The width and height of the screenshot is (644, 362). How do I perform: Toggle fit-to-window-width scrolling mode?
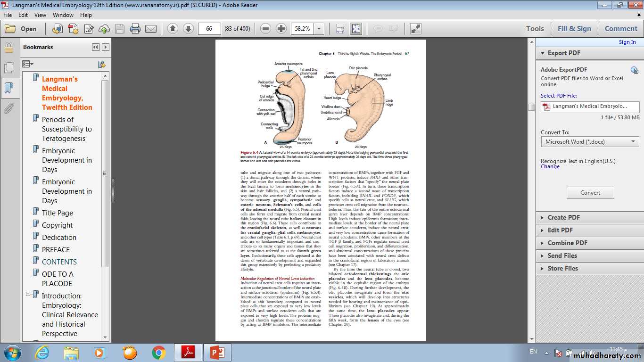(340, 29)
